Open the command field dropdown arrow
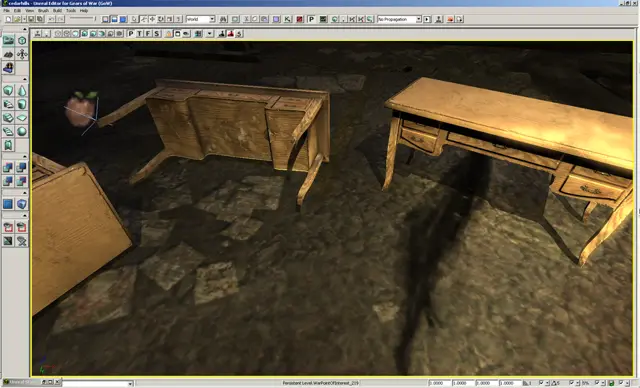 pos(130,383)
